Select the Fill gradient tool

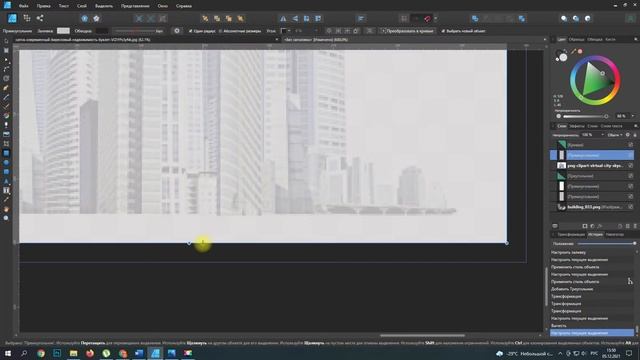coord(6,116)
